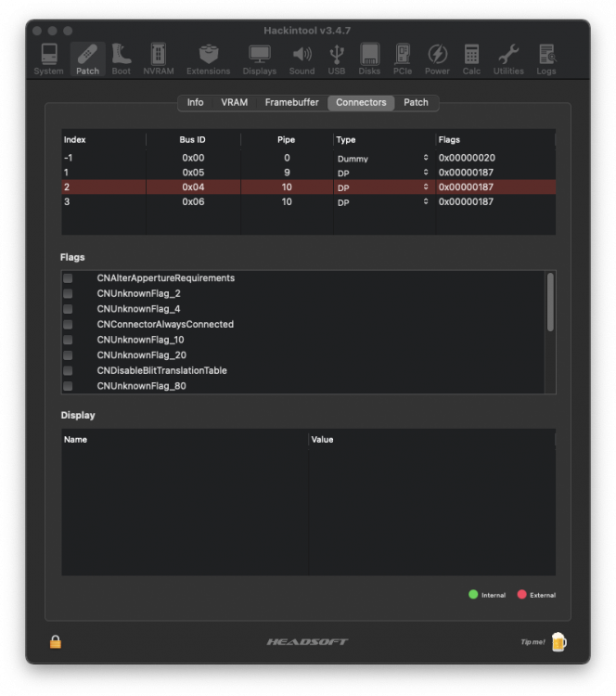Open the Boot toolbar section
The height and width of the screenshot is (696, 616).
(122, 59)
